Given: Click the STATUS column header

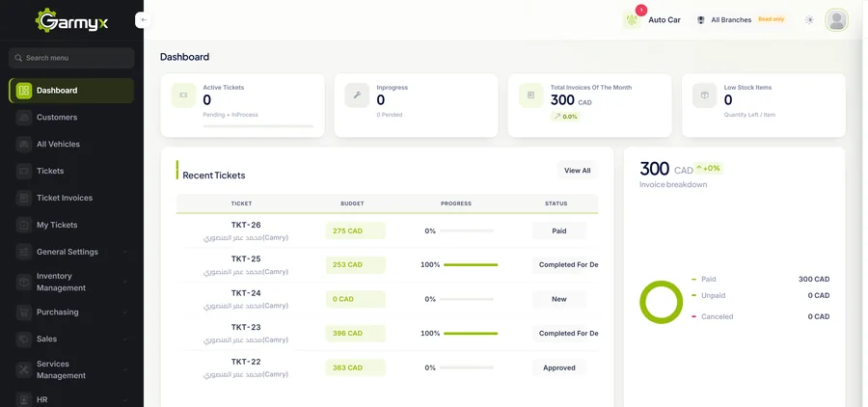Looking at the screenshot, I should point(556,203).
